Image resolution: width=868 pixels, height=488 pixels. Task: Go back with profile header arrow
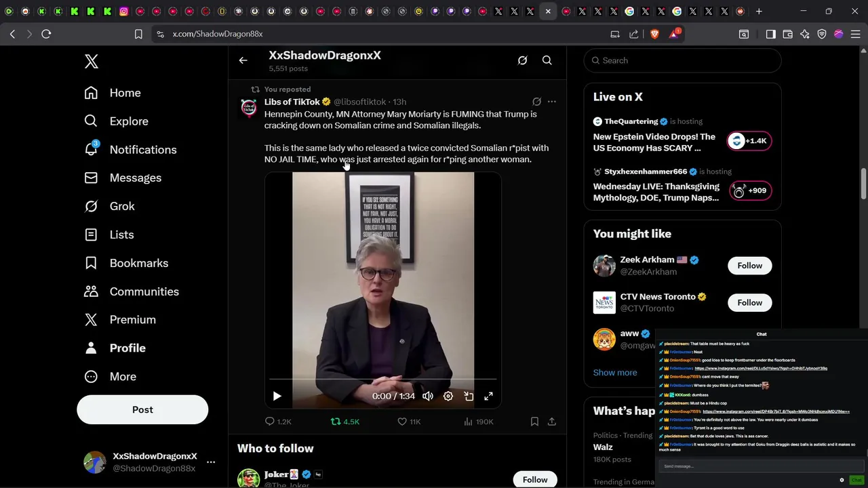click(243, 60)
